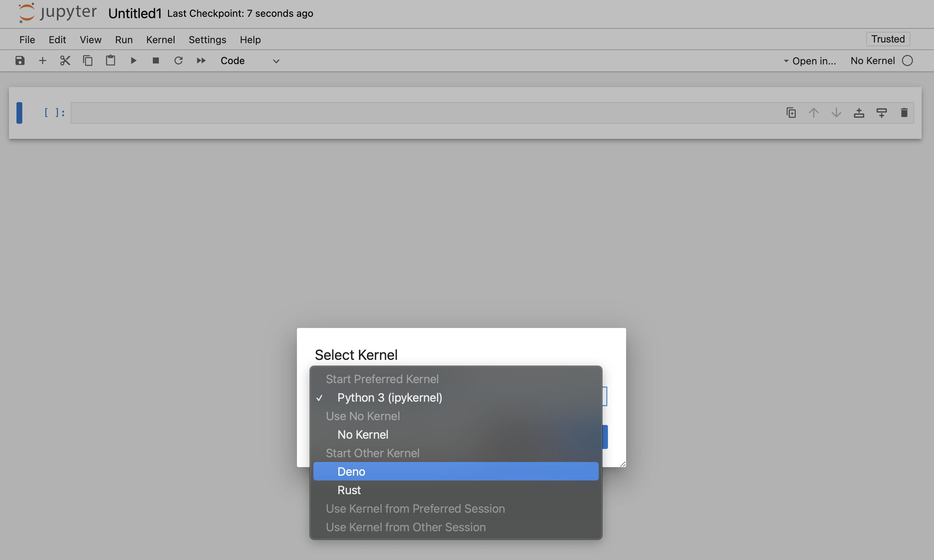Select No Kernel option

click(x=363, y=435)
